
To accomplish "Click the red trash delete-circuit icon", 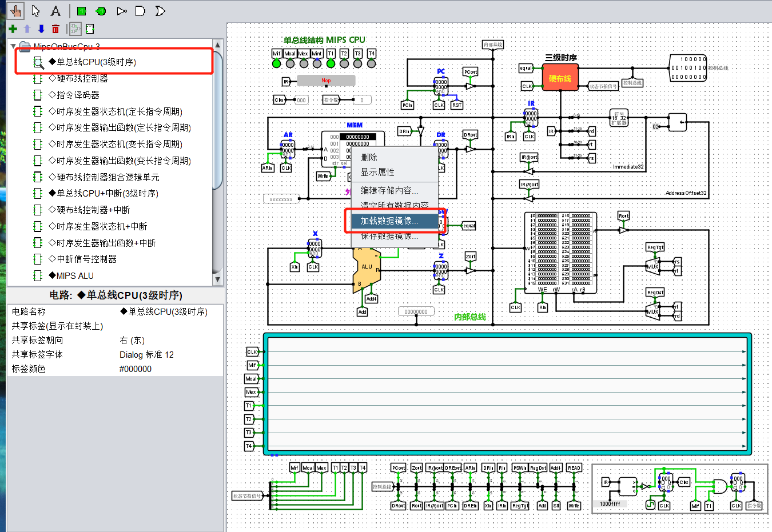I will pos(55,29).
